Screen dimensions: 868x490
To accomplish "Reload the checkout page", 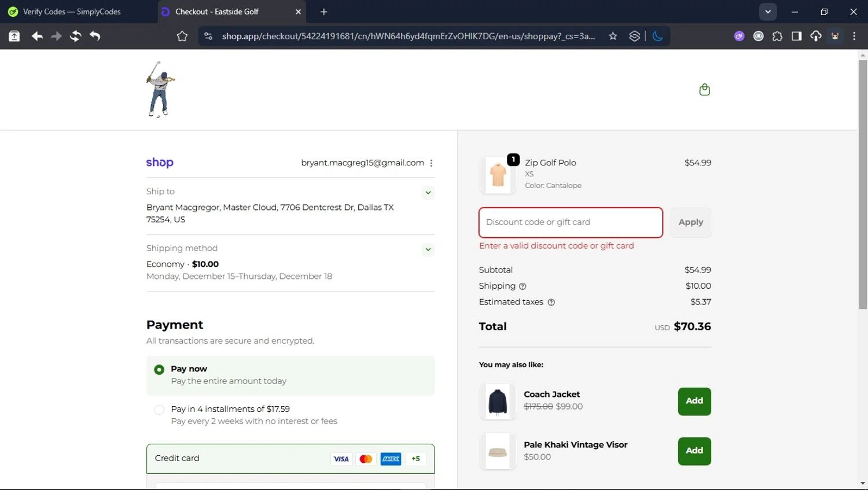I will (75, 36).
